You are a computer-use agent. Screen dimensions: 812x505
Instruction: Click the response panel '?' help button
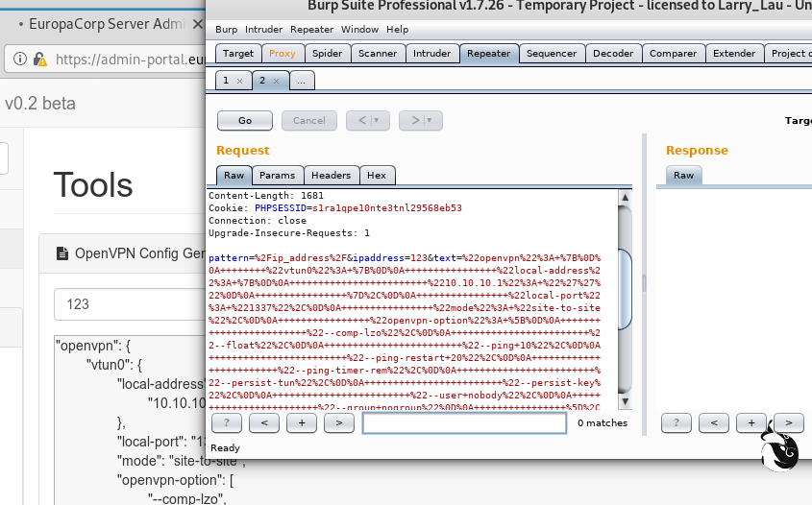tap(677, 422)
